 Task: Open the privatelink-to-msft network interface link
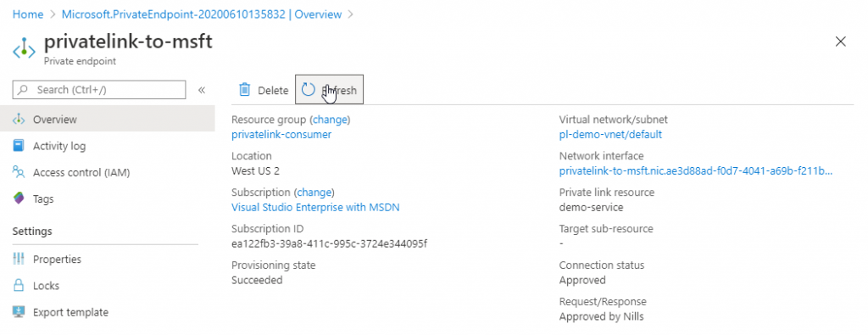696,171
